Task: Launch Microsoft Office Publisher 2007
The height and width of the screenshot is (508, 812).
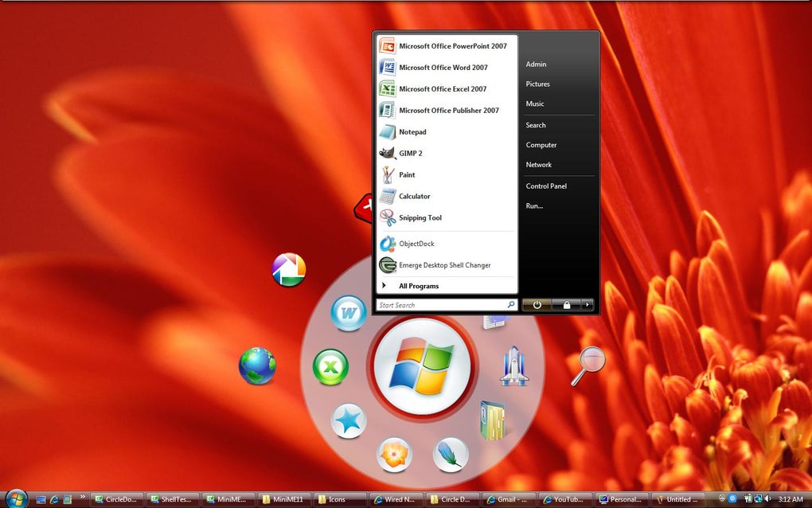Action: click(x=447, y=111)
